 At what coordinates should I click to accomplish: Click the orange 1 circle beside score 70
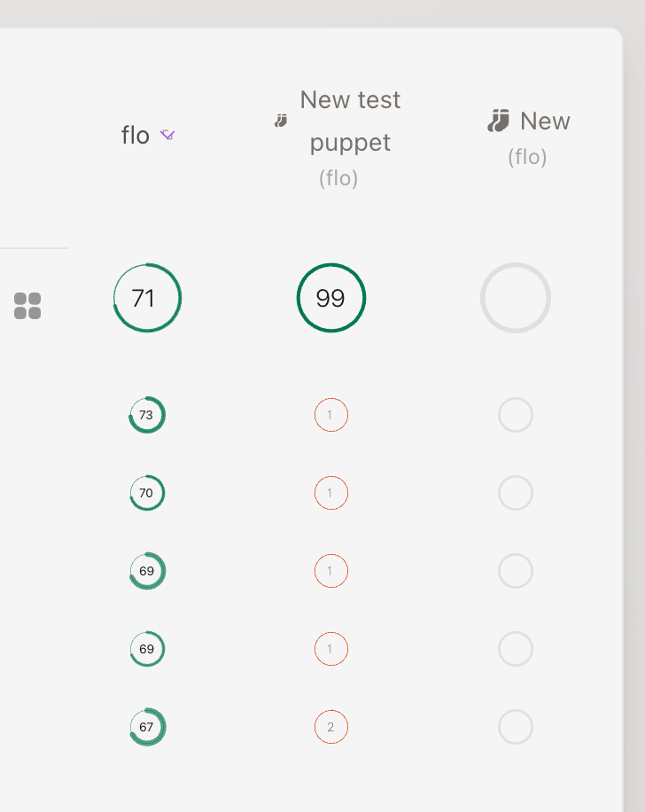(330, 493)
